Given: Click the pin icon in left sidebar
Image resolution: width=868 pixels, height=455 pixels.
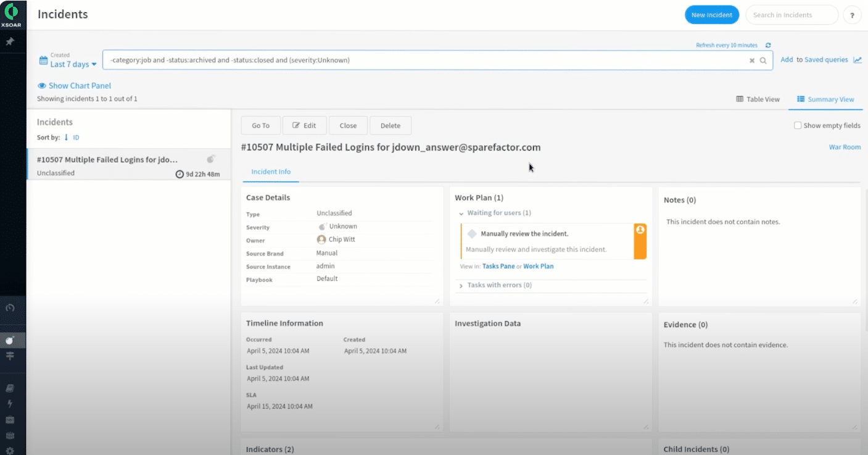Looking at the screenshot, I should (x=10, y=42).
